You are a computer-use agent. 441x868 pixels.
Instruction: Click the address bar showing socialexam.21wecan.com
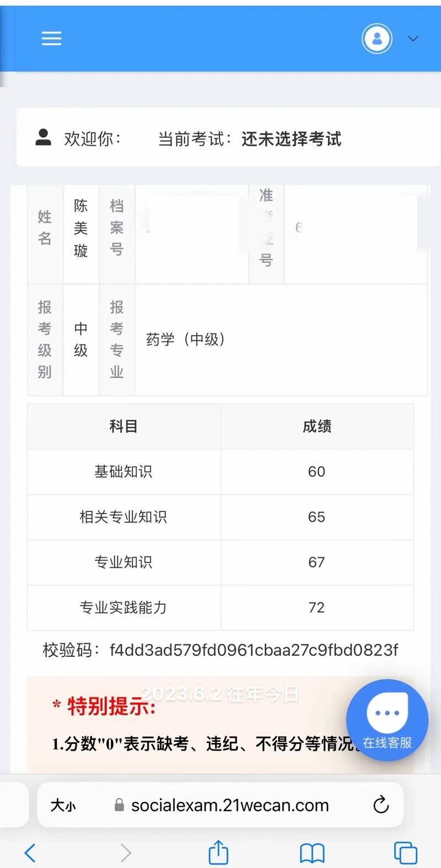(230, 805)
